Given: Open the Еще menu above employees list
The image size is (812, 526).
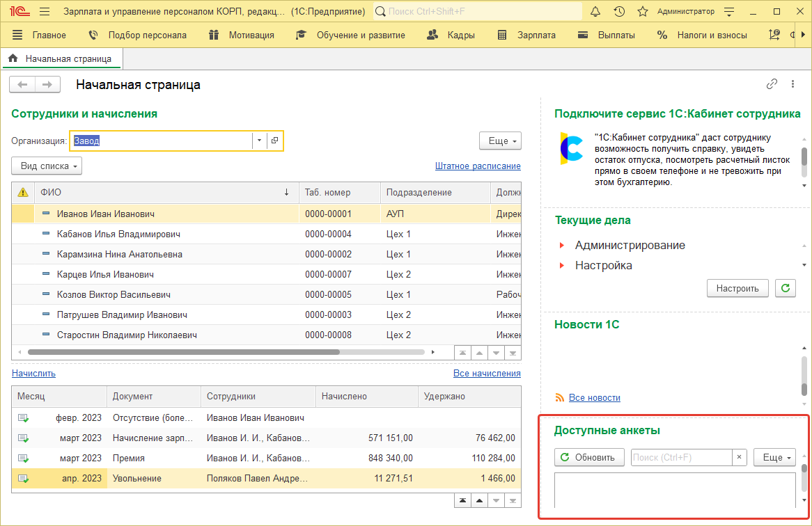Looking at the screenshot, I should click(x=500, y=141).
